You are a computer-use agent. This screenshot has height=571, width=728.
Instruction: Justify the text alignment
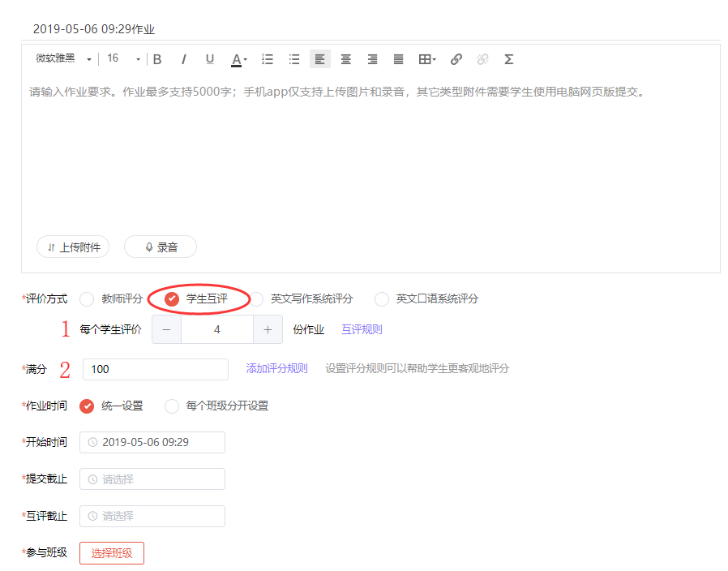[x=398, y=59]
